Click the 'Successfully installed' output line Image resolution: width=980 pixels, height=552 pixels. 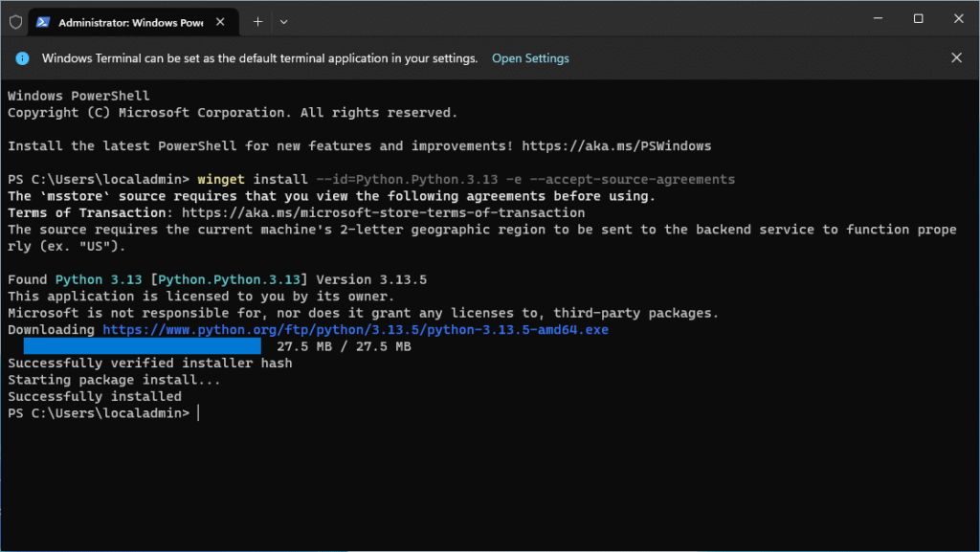coord(95,396)
